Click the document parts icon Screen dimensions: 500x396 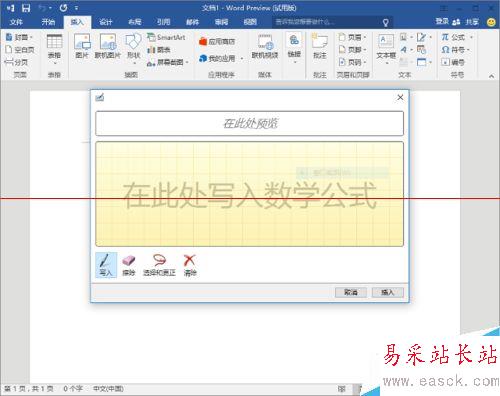pos(404,37)
